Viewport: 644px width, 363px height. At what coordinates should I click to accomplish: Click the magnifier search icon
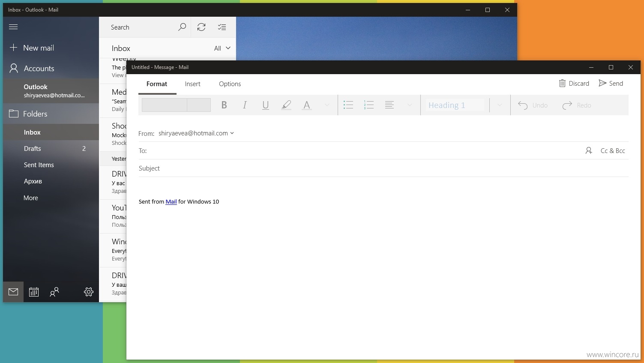click(182, 27)
